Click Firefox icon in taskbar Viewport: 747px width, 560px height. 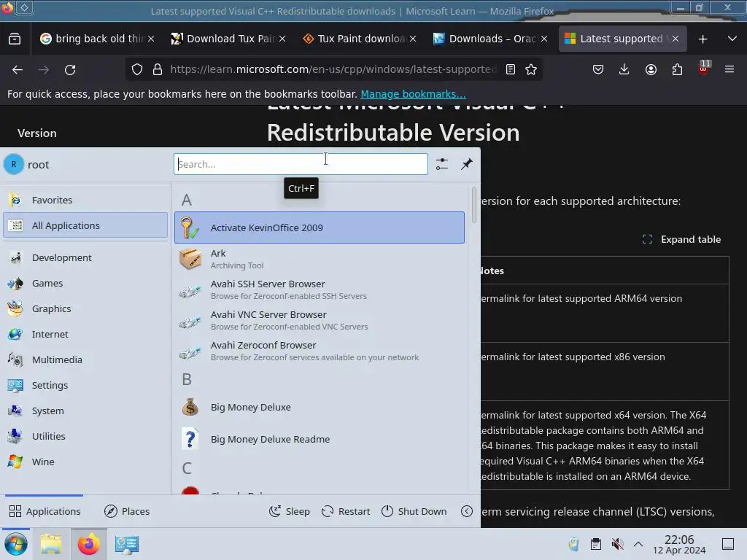coord(89,544)
